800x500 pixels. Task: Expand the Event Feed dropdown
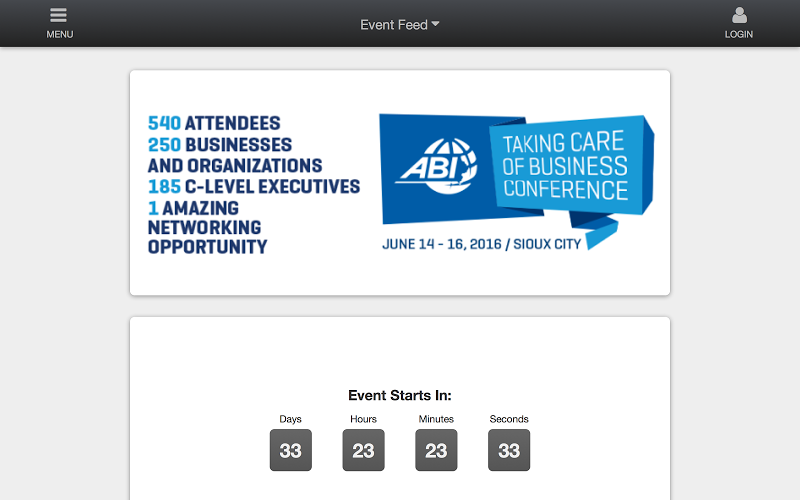coord(399,24)
